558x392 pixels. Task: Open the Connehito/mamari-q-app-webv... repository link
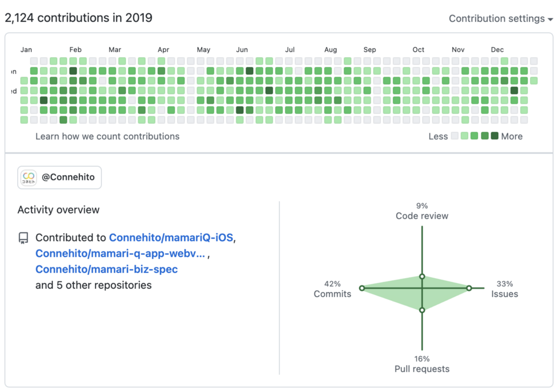pos(120,254)
